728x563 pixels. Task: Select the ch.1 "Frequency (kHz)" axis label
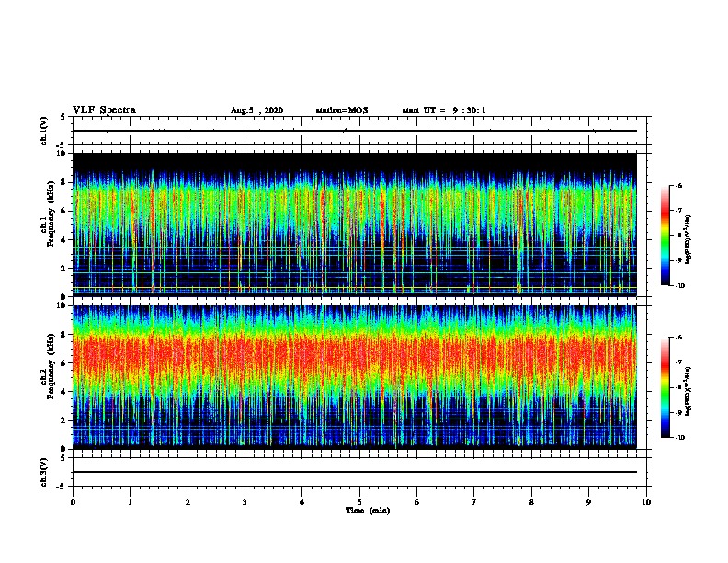[x=51, y=213]
